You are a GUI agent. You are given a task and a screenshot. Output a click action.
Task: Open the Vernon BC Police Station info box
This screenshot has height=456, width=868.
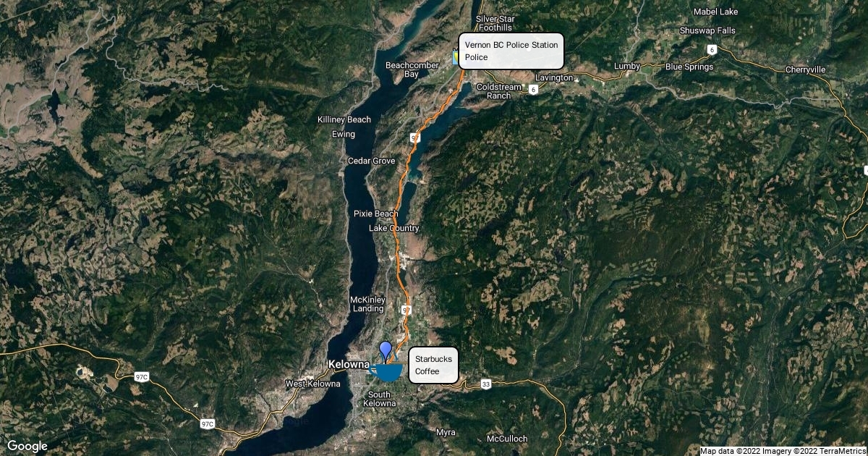pyautogui.click(x=511, y=51)
